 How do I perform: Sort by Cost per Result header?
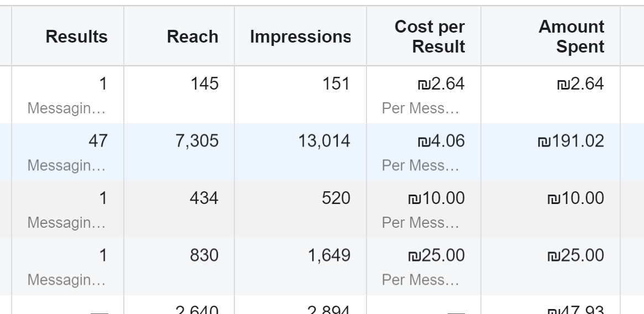coord(430,36)
